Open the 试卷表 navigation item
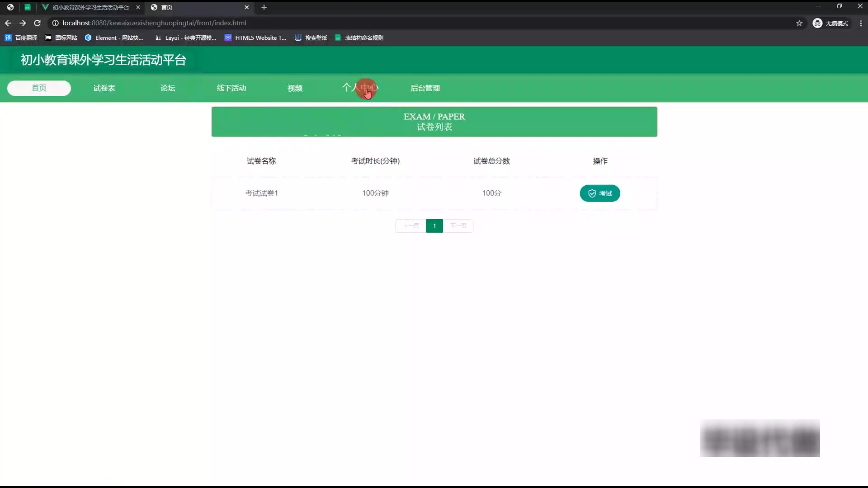 pos(104,88)
